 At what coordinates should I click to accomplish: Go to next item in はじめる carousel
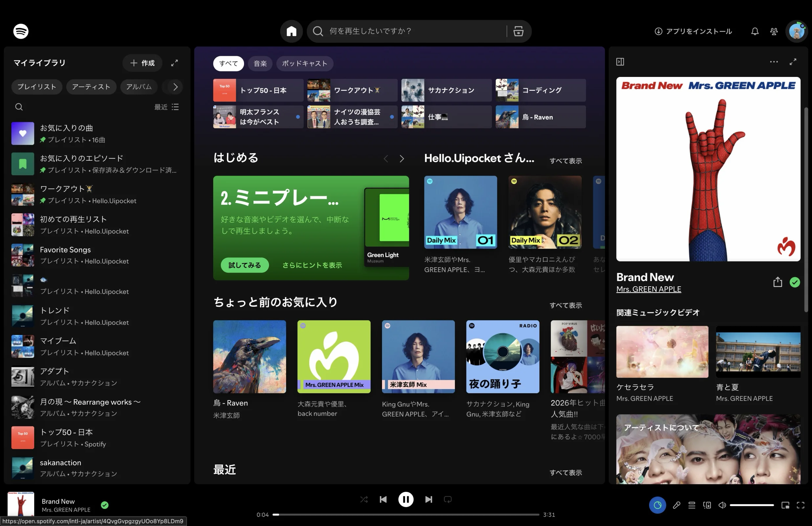click(401, 159)
